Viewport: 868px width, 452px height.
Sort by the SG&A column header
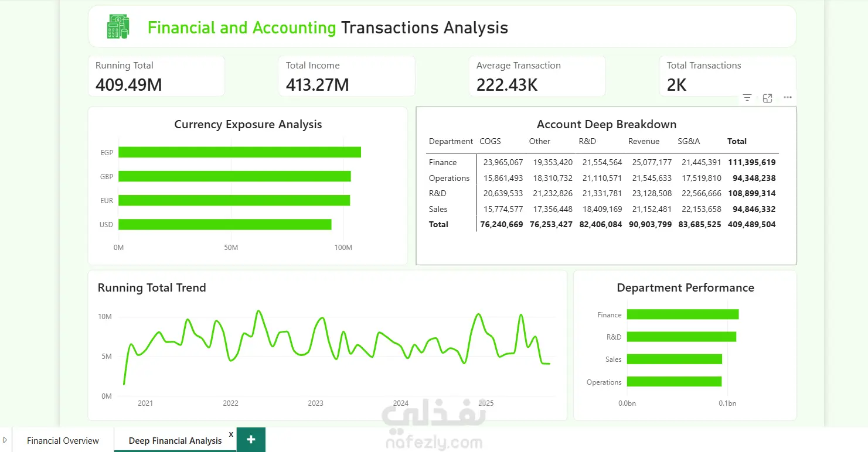point(689,141)
